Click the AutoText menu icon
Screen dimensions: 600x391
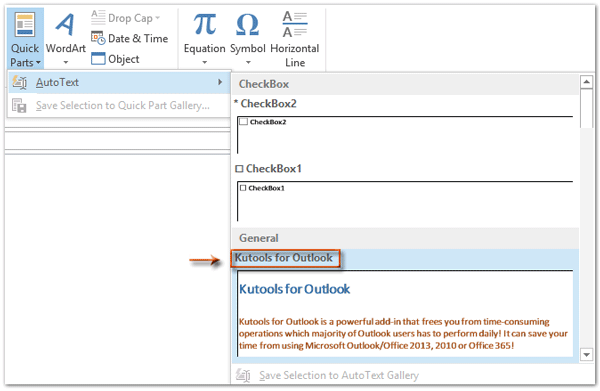(20, 82)
